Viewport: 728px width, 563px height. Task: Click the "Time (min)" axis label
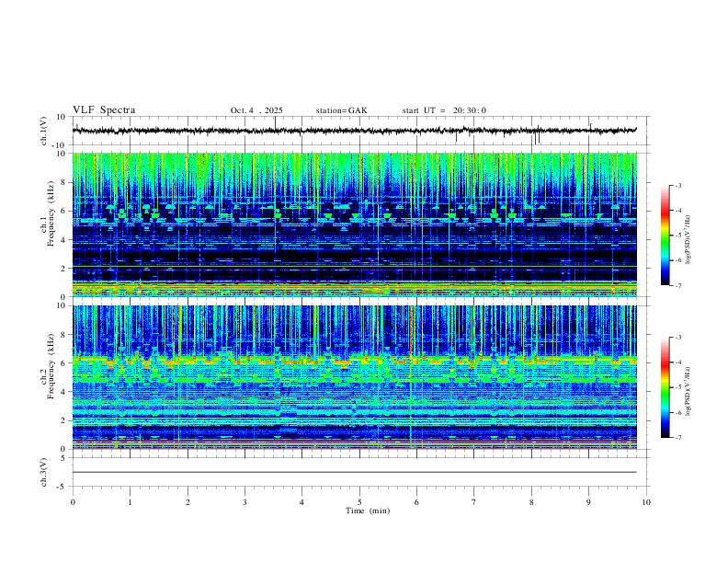point(368,511)
